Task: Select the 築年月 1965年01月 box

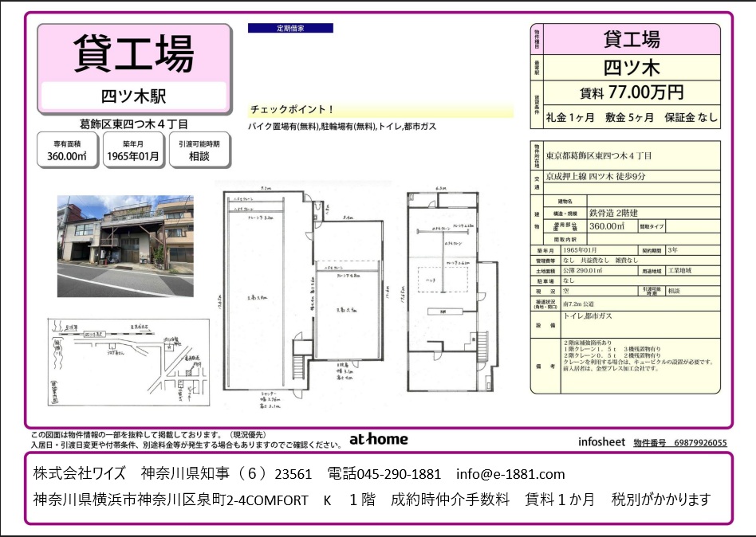Action: click(x=133, y=150)
